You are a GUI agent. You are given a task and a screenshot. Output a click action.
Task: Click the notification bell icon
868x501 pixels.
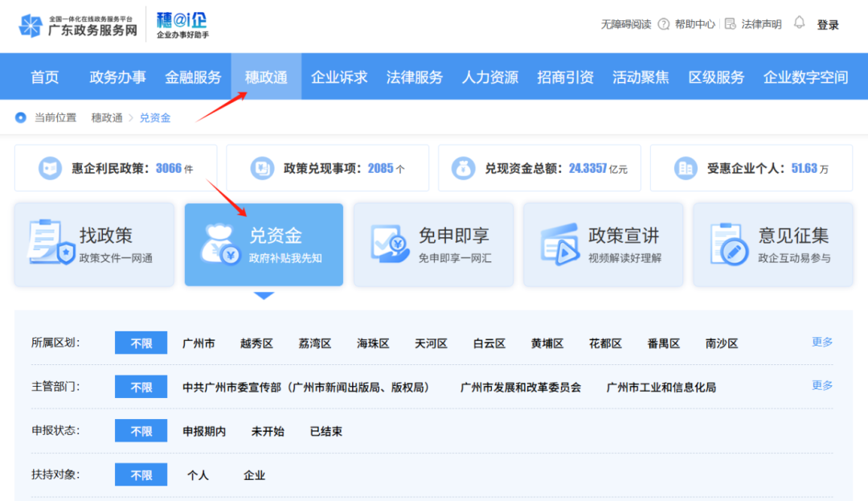[x=799, y=23]
